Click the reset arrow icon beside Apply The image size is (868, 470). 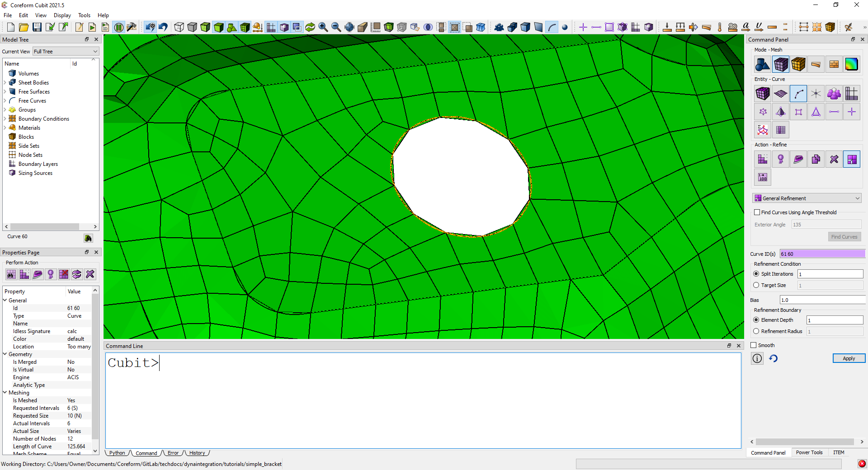click(x=774, y=358)
